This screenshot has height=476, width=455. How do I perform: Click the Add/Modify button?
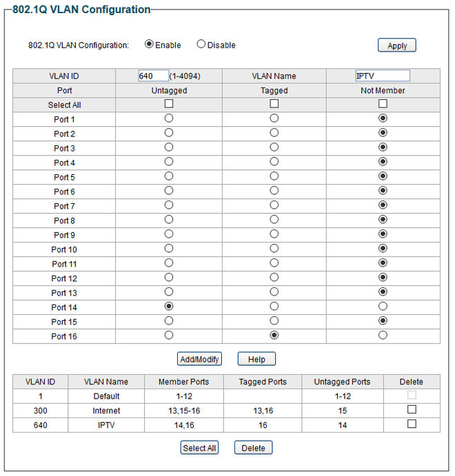(199, 359)
